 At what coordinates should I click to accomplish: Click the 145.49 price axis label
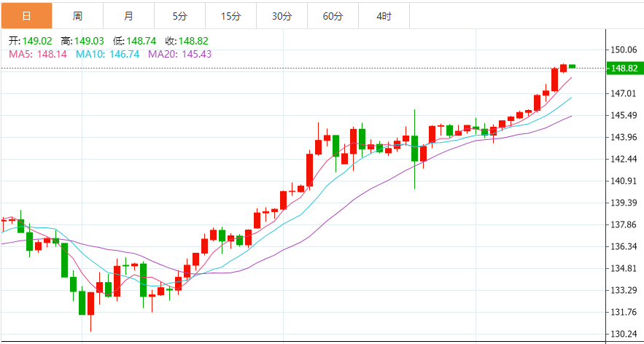point(625,115)
